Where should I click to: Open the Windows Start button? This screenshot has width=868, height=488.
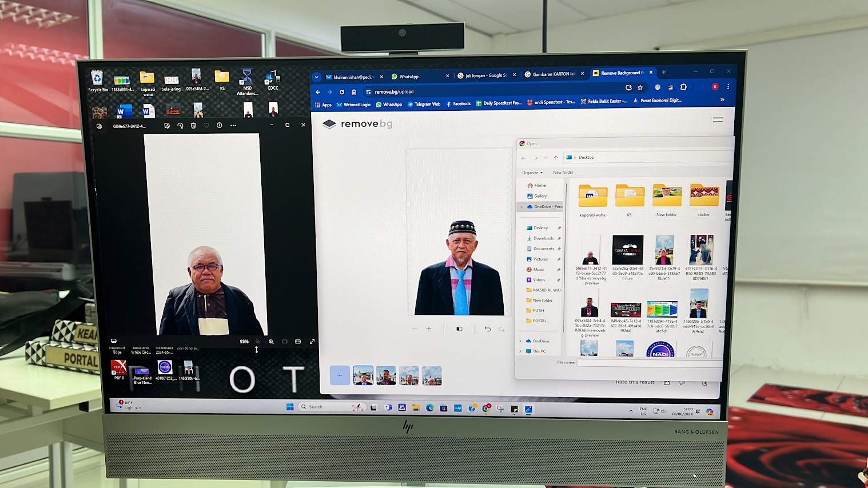tap(290, 407)
